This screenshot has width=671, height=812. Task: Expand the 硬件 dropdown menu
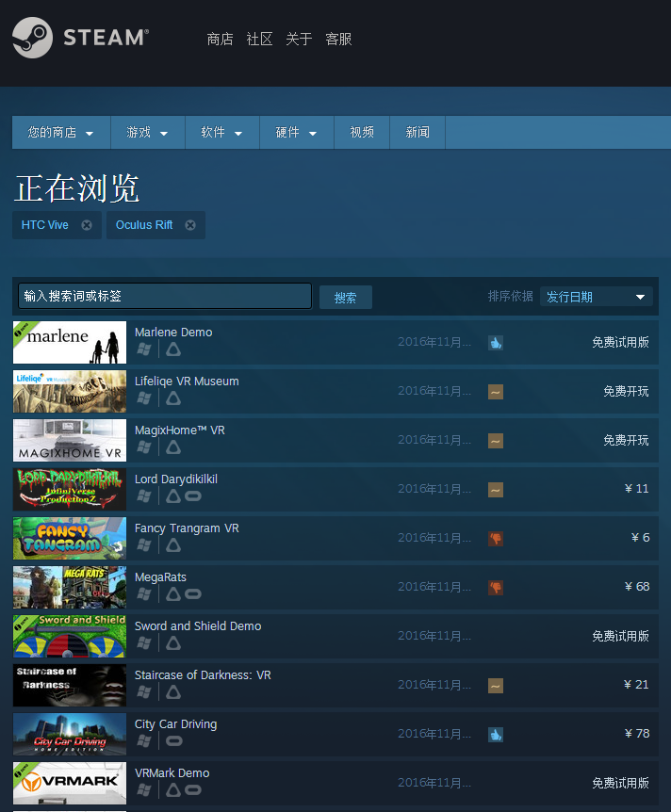coord(296,133)
